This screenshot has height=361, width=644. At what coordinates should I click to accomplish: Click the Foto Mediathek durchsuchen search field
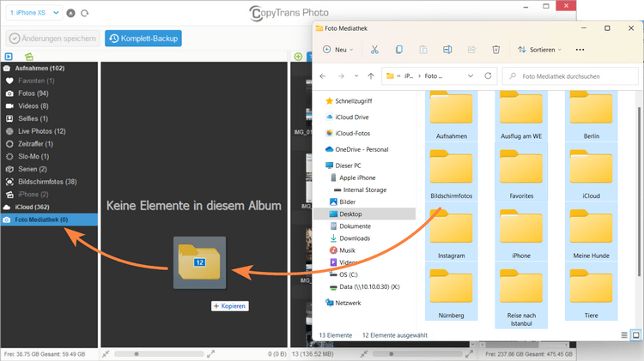[570, 76]
